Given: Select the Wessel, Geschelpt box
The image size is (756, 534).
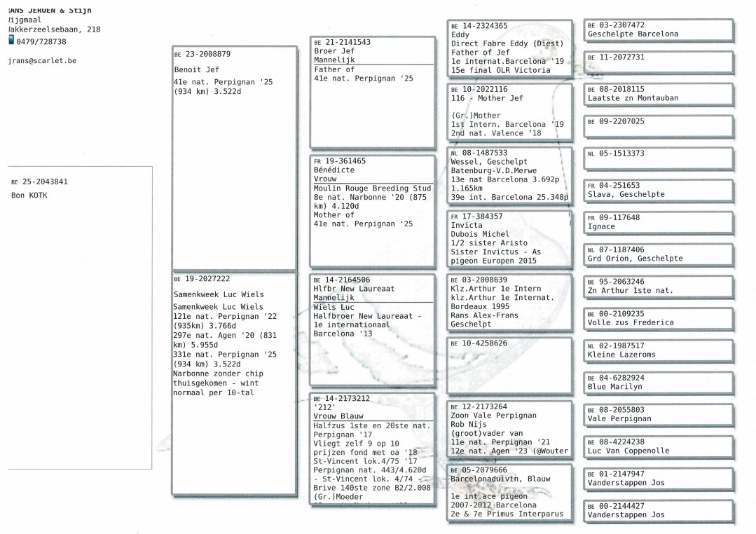Looking at the screenshot, I should click(510, 175).
